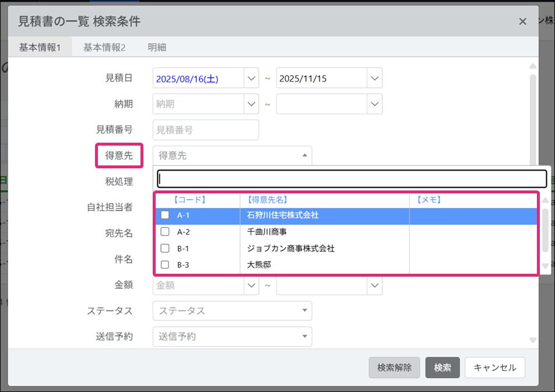The height and width of the screenshot is (392, 555).
Task: Open the 見積日 start date dropdown arrow
Action: [251, 78]
